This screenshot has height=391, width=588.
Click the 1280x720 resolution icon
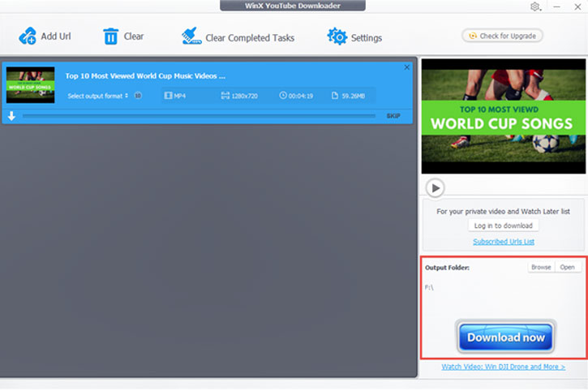225,96
